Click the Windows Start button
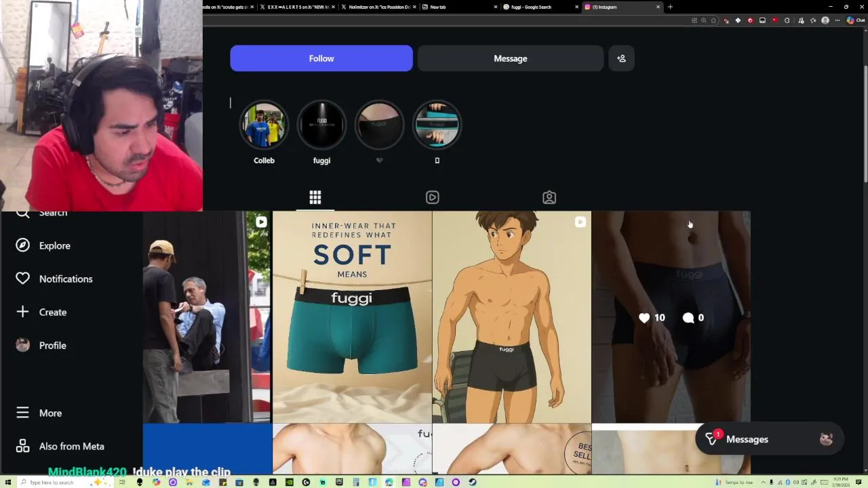868x488 pixels. click(8, 482)
